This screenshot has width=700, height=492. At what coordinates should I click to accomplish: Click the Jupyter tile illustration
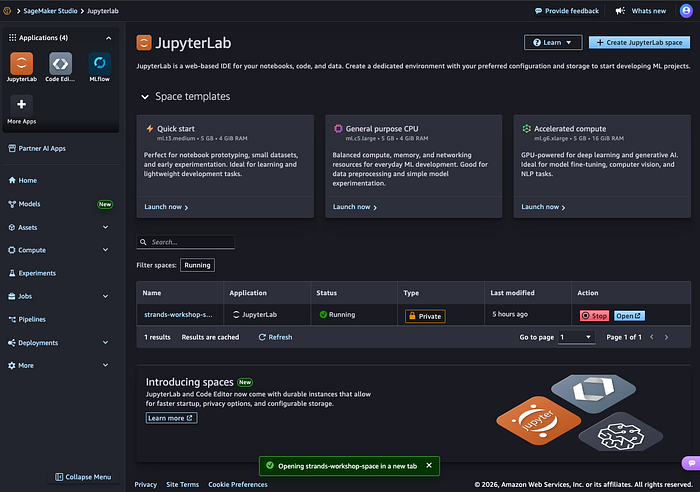pyautogui.click(x=538, y=421)
